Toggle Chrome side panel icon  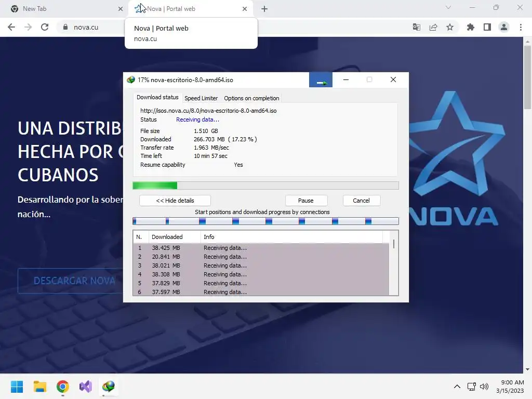pyautogui.click(x=487, y=27)
